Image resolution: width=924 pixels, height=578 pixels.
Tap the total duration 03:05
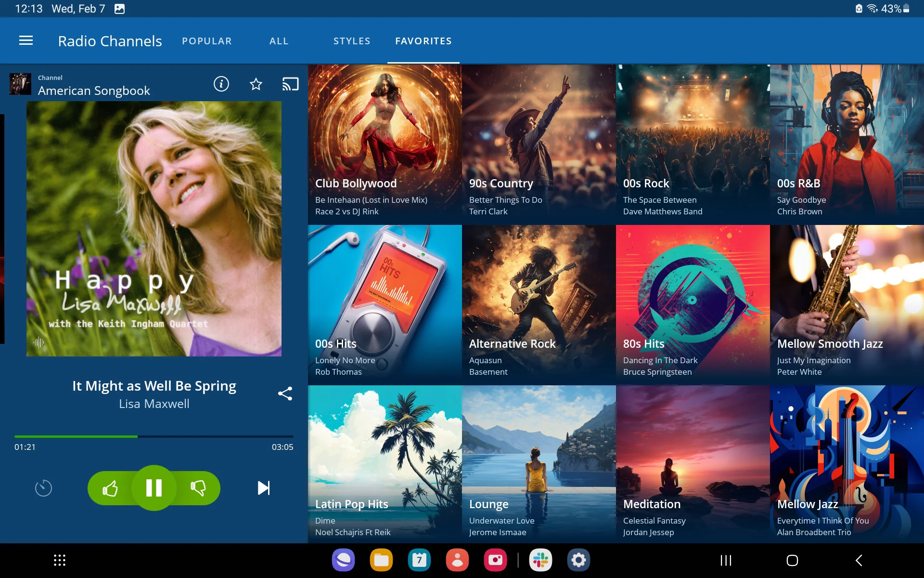pyautogui.click(x=282, y=447)
